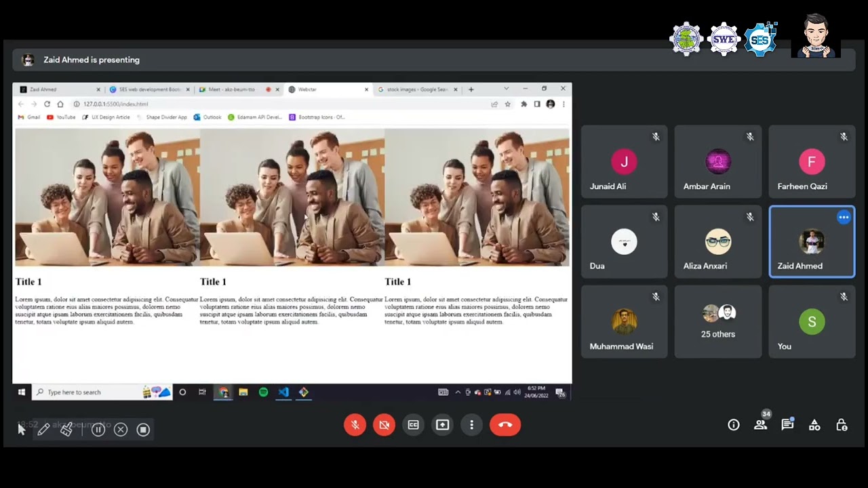This screenshot has height=488, width=868.
Task: Leave the call with red hang-up button
Action: (505, 425)
